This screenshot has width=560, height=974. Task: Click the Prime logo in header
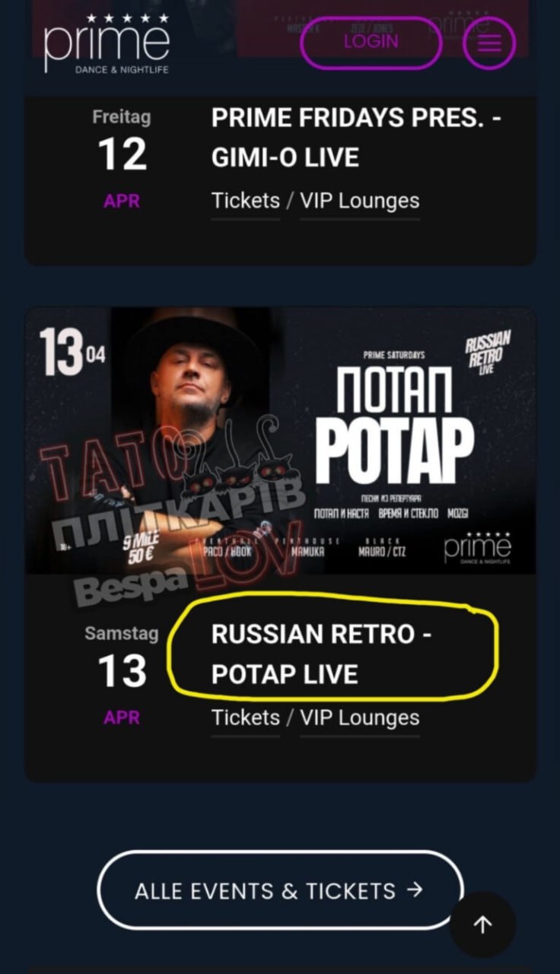point(107,44)
